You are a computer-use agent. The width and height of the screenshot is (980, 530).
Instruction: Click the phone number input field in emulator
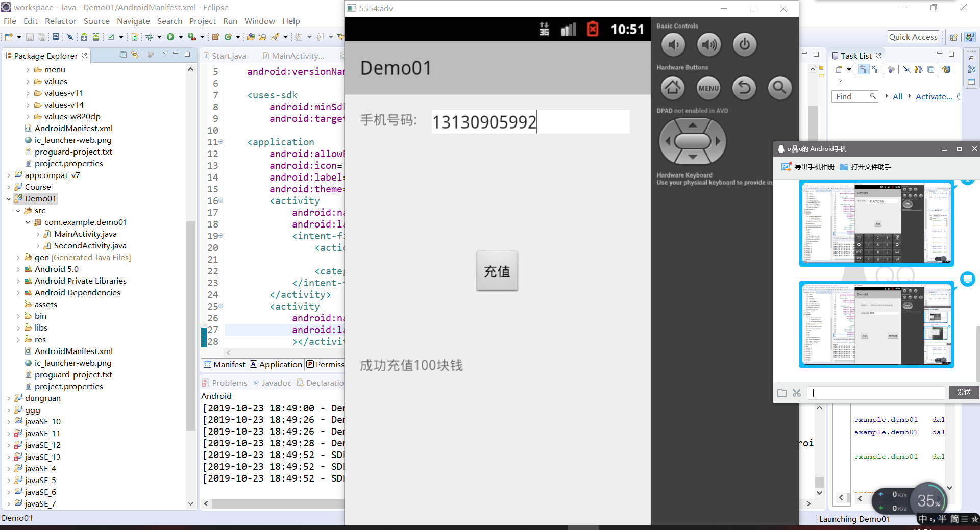(530, 122)
